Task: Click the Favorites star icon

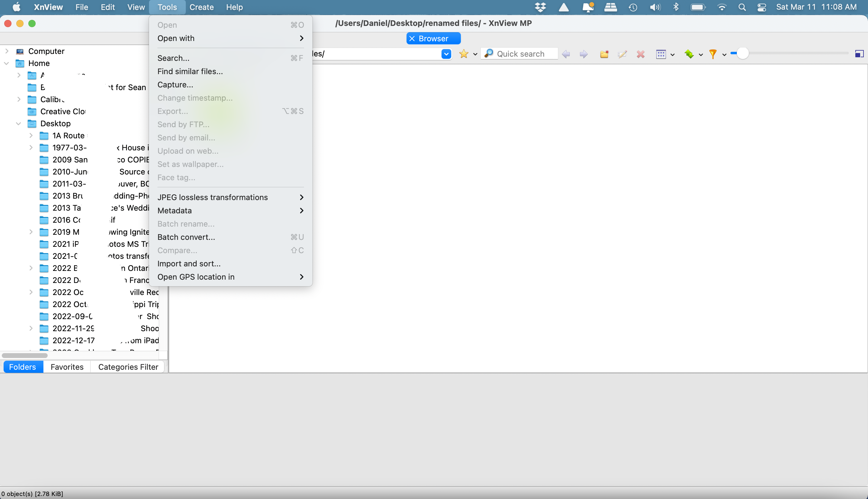Action: (x=463, y=54)
